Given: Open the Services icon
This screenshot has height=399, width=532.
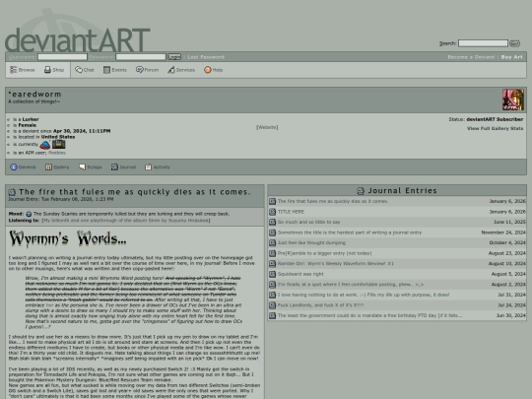Looking at the screenshot, I should (x=171, y=70).
